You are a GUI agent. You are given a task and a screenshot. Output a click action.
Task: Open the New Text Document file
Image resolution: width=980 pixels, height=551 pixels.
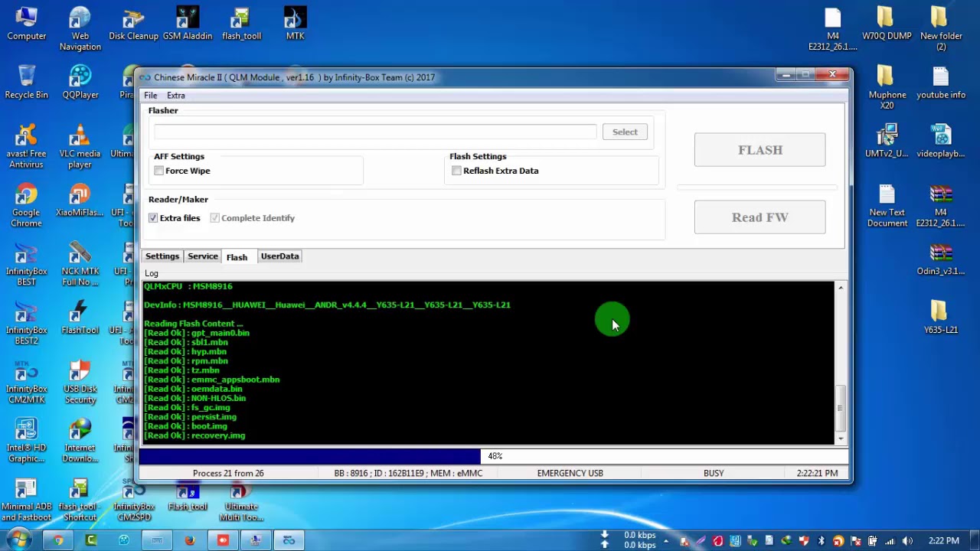[x=887, y=206]
